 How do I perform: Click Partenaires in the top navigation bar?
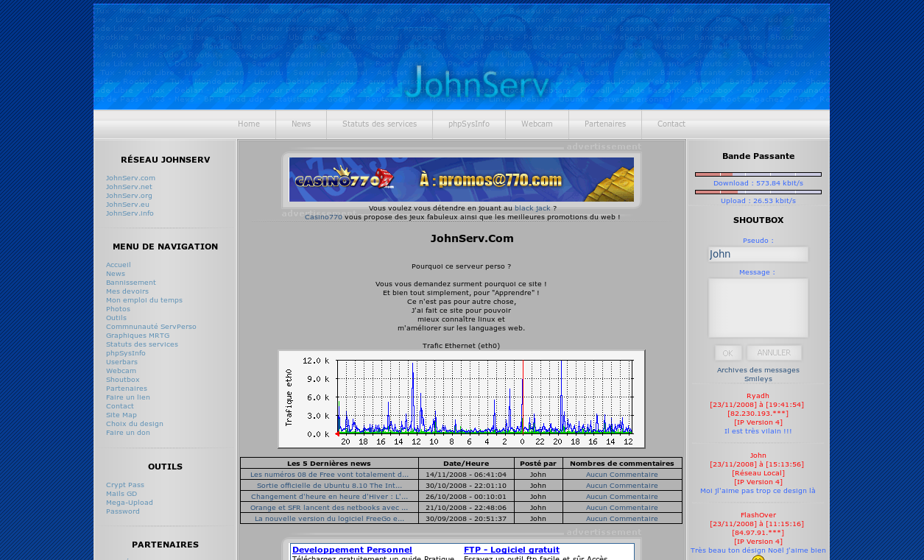point(605,124)
